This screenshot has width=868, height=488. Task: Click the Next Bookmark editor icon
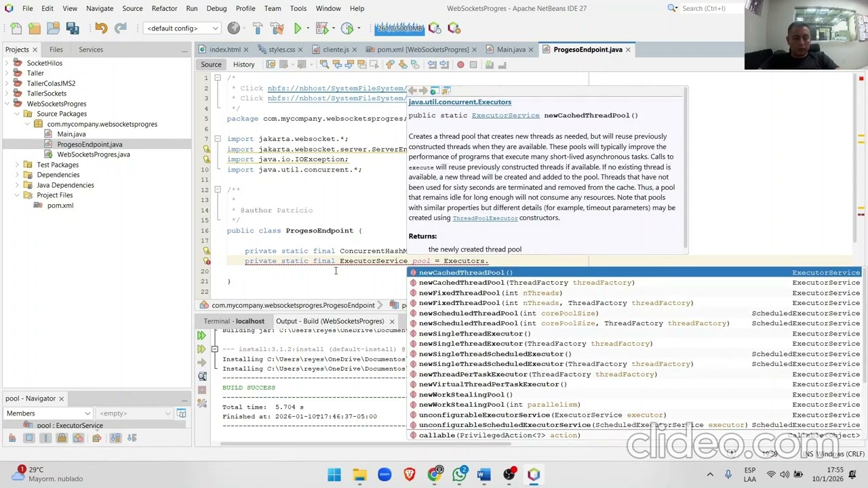[x=403, y=64]
